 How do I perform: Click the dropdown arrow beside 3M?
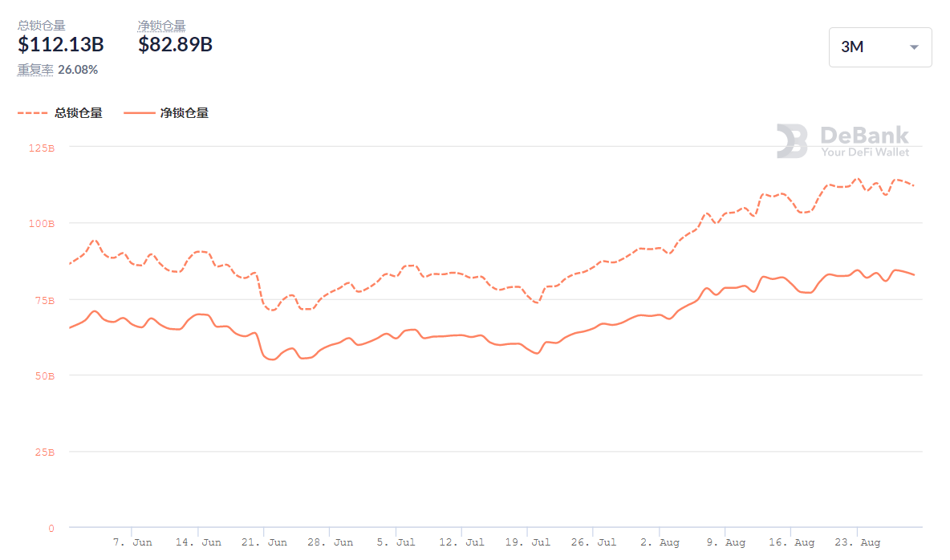(x=914, y=47)
